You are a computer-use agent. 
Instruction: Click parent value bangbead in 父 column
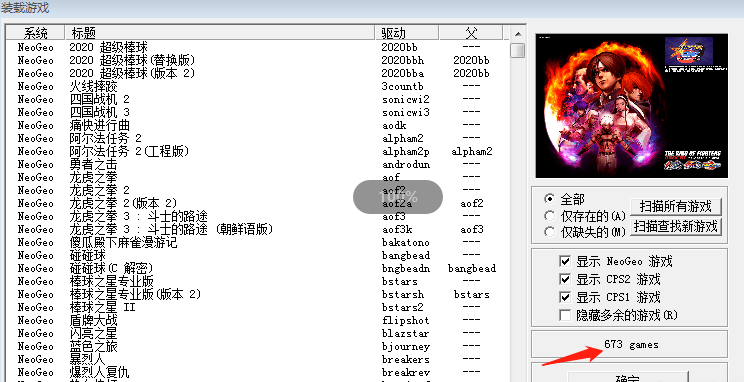(472, 268)
